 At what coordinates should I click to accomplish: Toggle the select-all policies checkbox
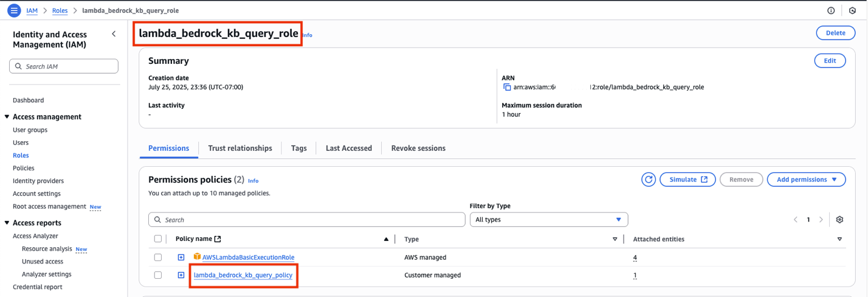point(158,239)
